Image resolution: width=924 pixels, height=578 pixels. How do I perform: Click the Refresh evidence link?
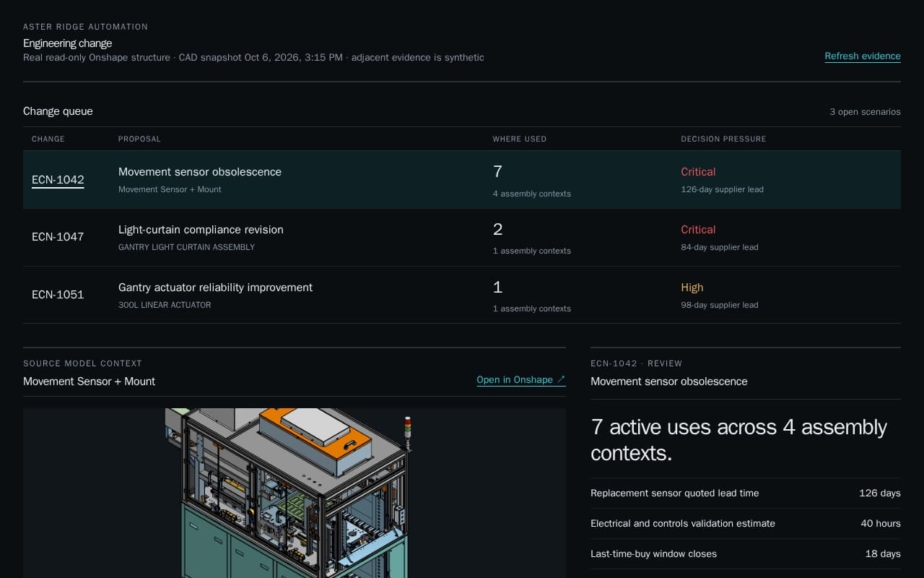tap(863, 56)
